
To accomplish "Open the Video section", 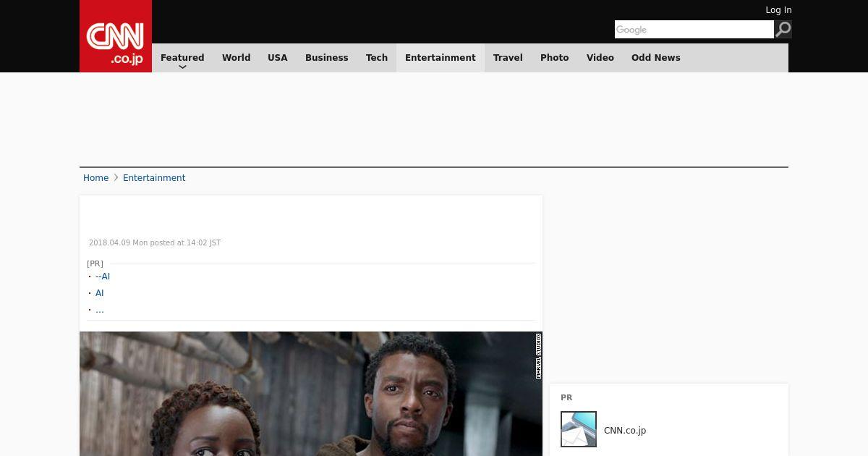I will pos(600,58).
